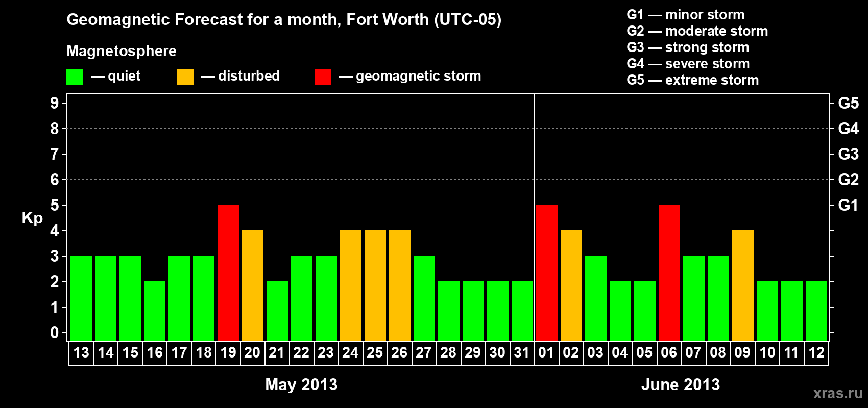Click the orange disturbed legend swatch

pyautogui.click(x=185, y=77)
